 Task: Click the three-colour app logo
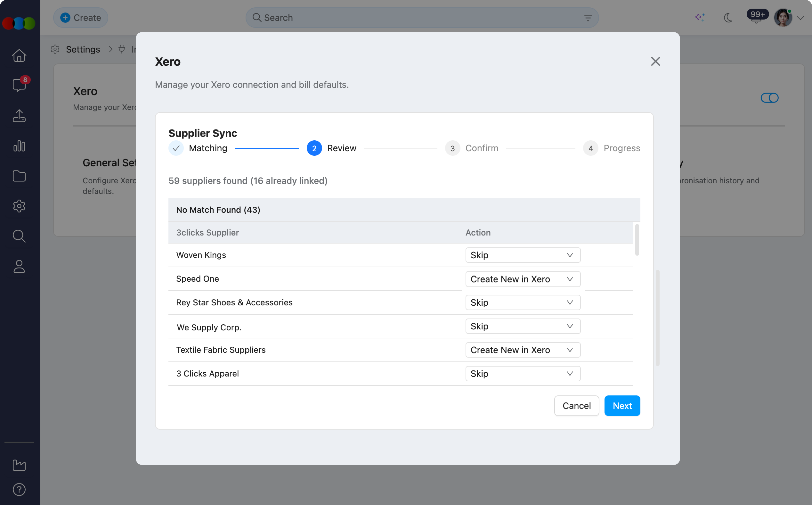coord(19,23)
